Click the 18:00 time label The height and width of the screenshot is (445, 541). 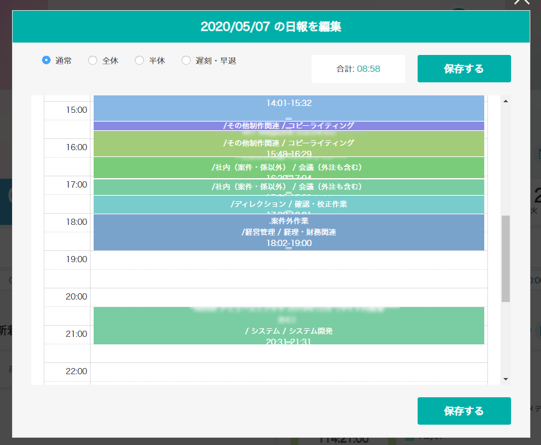[77, 221]
